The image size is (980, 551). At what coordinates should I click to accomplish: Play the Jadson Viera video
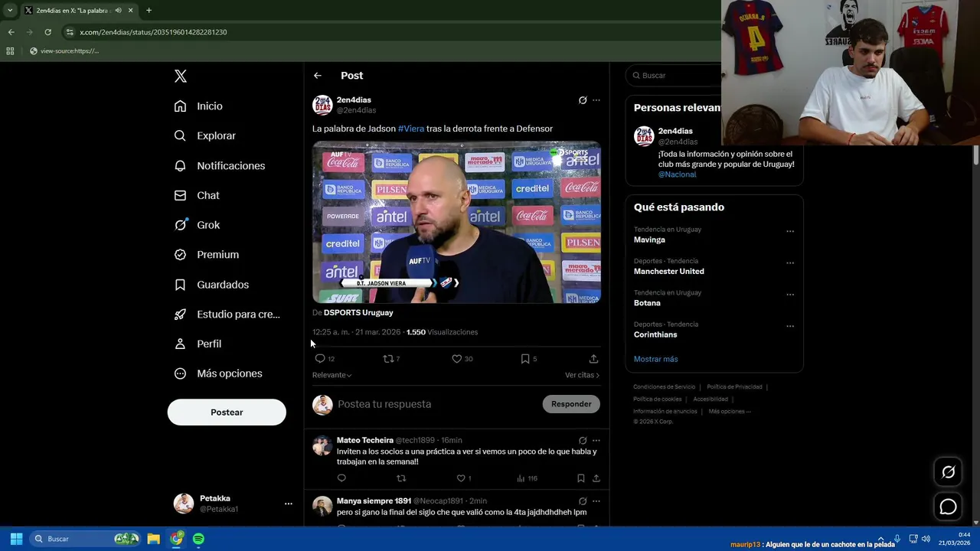click(x=456, y=222)
